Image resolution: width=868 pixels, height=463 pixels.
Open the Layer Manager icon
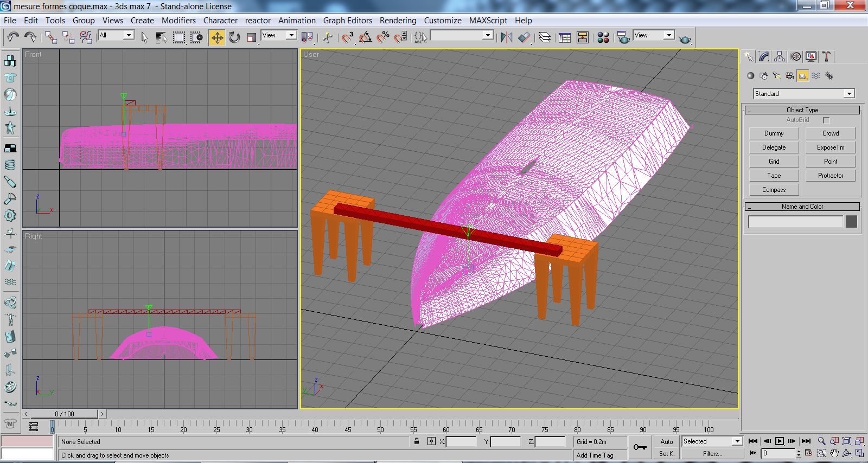[545, 37]
